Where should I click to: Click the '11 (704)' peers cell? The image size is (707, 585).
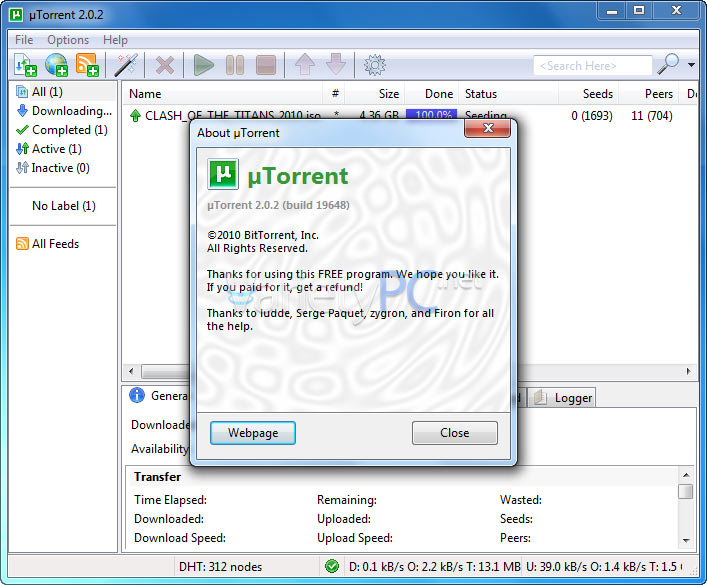(x=652, y=116)
